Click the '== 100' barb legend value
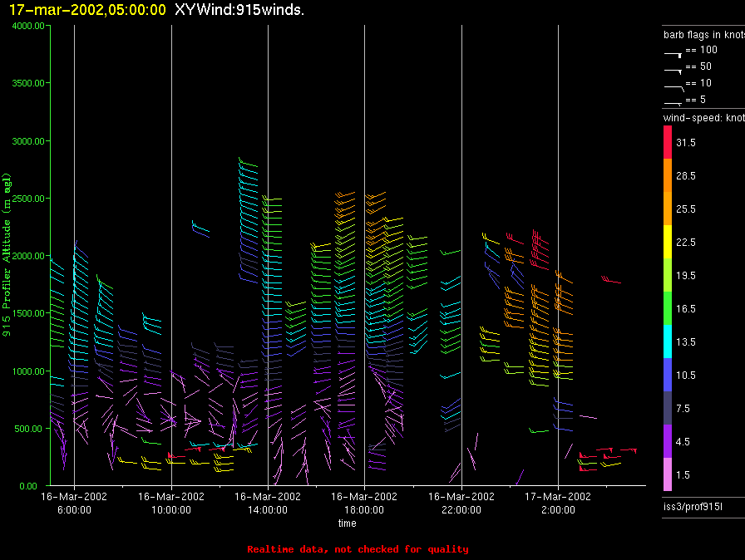Screen dimensions: 745x560 point(701,50)
